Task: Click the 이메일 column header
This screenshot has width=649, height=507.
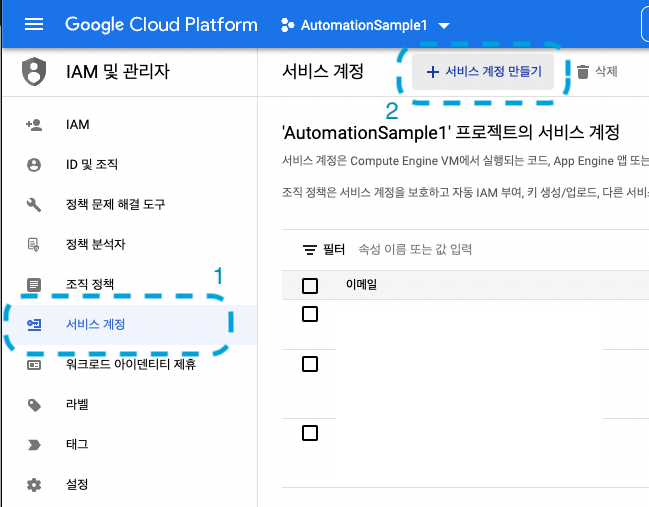Action: click(361, 284)
